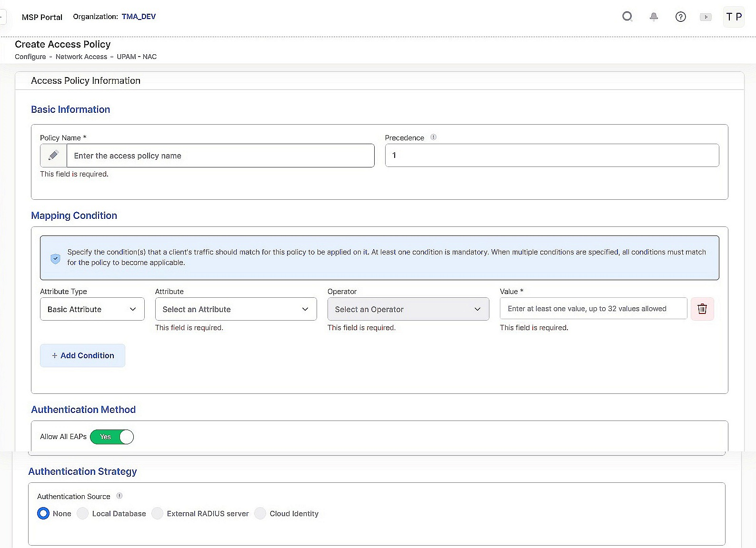Open the Attribute Type dropdown
This screenshot has width=756, height=548.
pos(92,309)
